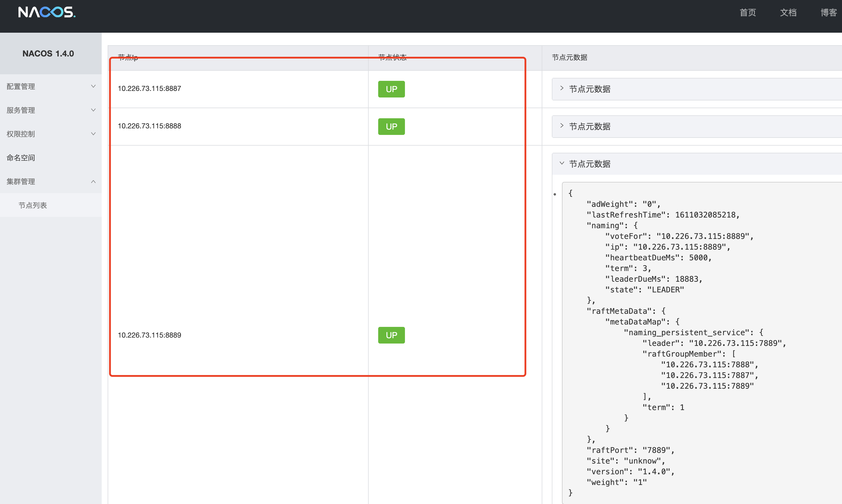Collapse the 集群管理 menu

[51, 181]
